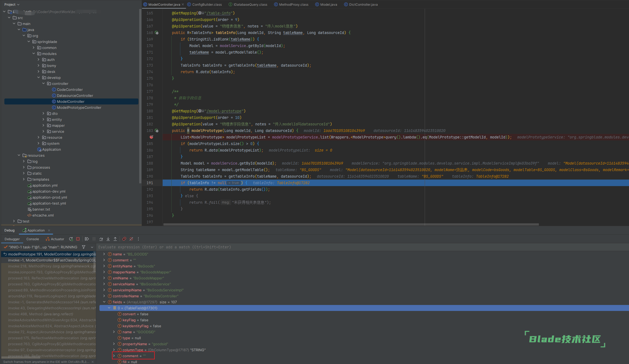Expand the auth package
Screen dimensions: 629x364
pos(38,60)
